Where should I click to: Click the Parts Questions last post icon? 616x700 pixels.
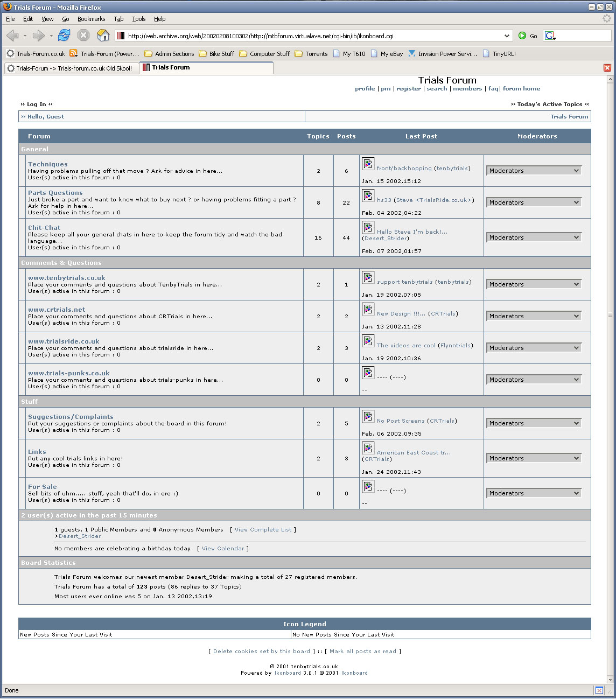[x=368, y=195]
